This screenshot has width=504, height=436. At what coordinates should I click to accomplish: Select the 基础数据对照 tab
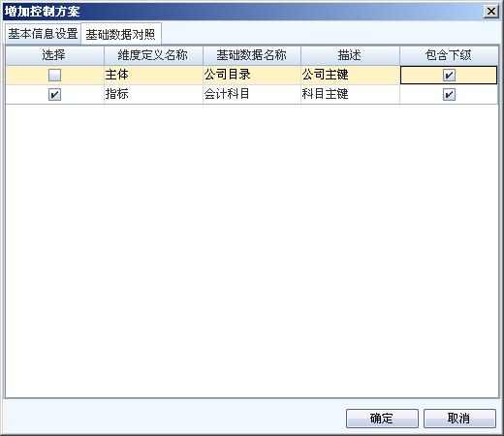(121, 34)
